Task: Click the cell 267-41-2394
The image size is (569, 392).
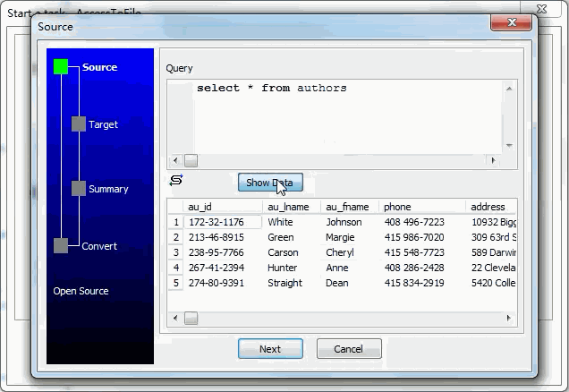Action: pyautogui.click(x=223, y=268)
